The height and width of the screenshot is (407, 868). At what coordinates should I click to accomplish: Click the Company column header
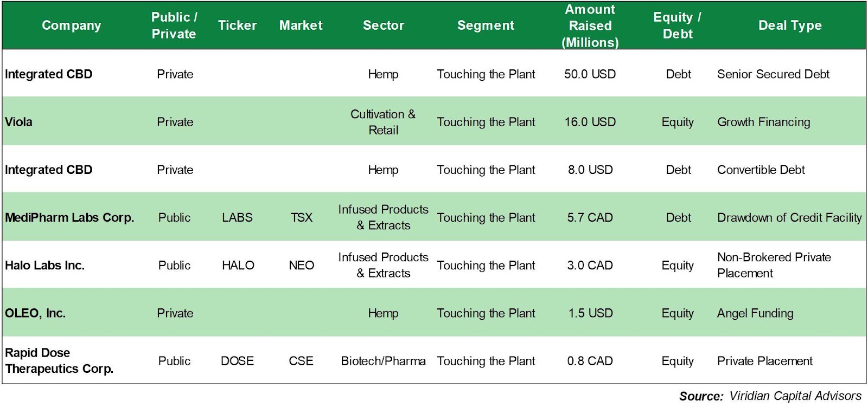tap(71, 25)
